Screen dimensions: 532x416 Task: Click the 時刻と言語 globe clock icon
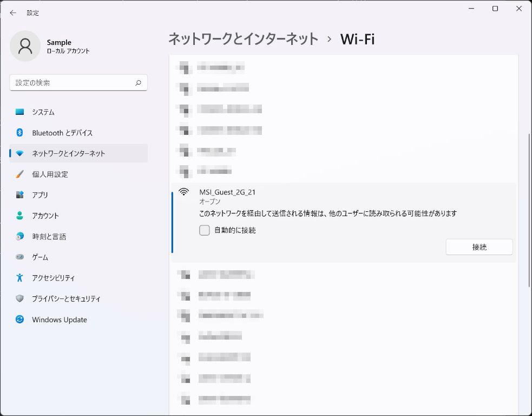point(19,236)
